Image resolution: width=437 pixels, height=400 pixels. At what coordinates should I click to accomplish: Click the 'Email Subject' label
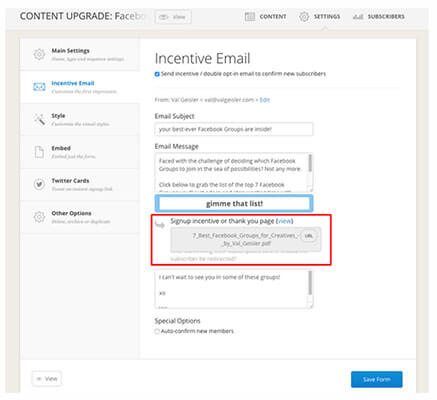174,116
